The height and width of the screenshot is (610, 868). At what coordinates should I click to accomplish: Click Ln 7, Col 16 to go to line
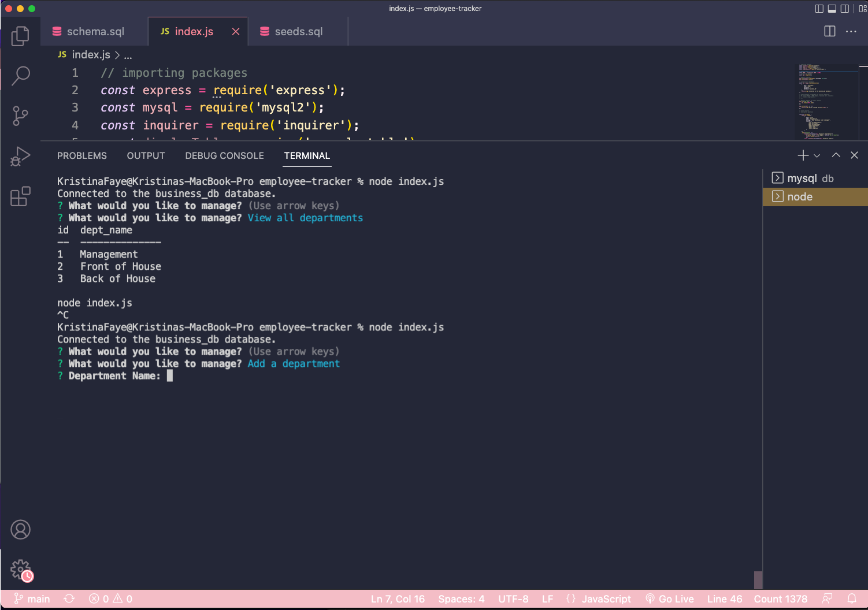(398, 599)
